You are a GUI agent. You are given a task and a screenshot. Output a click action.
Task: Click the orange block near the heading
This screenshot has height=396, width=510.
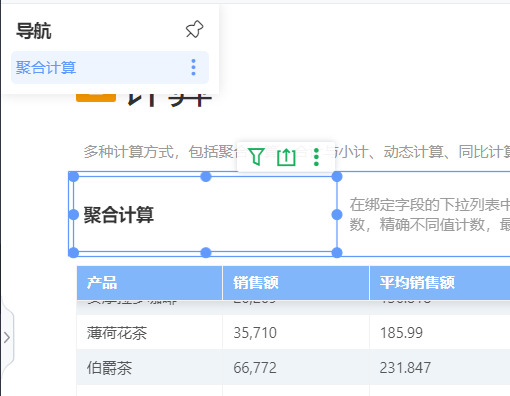coord(96,97)
